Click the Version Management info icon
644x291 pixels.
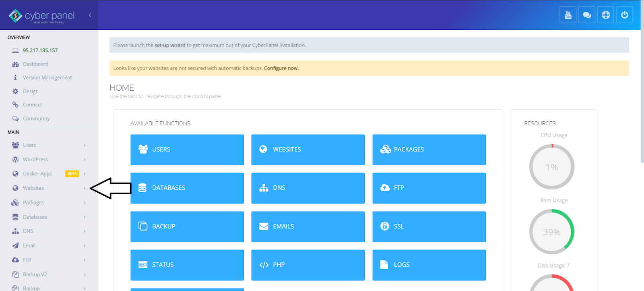pyautogui.click(x=15, y=77)
